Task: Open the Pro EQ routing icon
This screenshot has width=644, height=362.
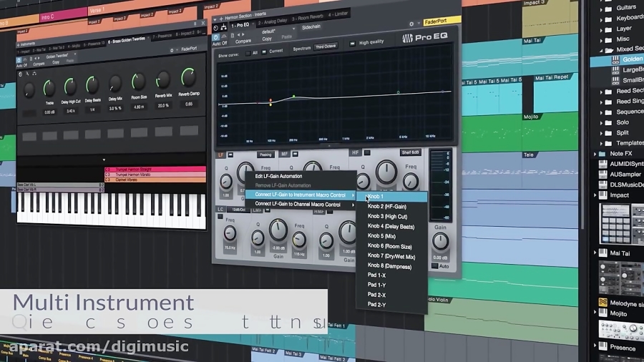Action: tap(223, 27)
